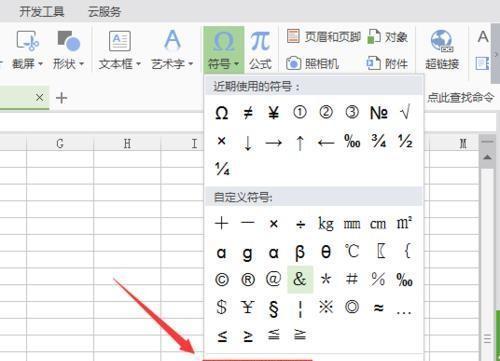Insert the ® registered symbol
Image resolution: width=500 pixels, height=361 pixels.
(x=248, y=280)
